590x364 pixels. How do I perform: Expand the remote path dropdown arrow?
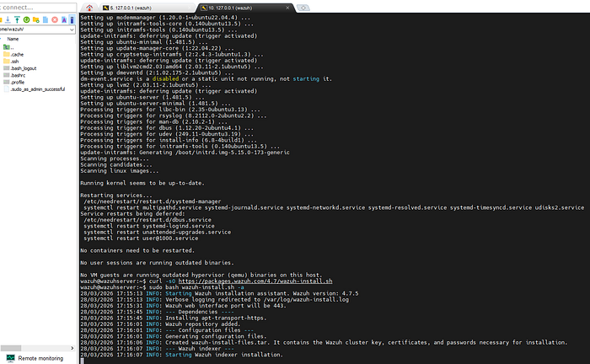coord(72,29)
